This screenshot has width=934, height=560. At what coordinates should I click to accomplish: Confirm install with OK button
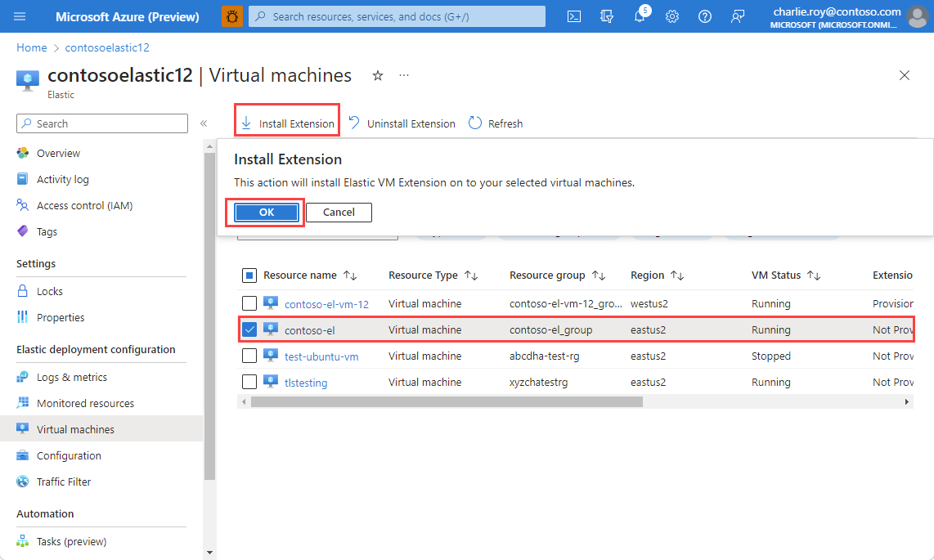click(267, 213)
